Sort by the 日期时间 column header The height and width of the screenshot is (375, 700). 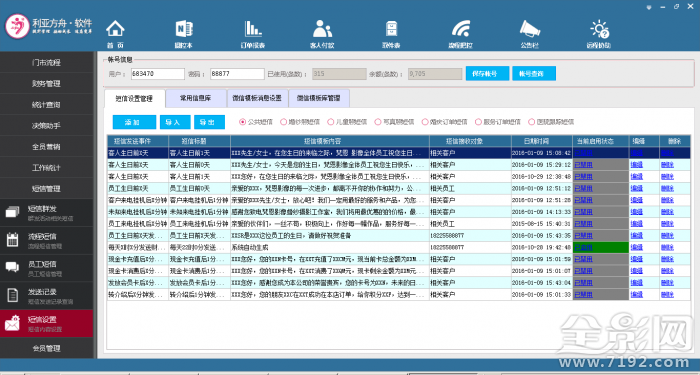[542, 141]
